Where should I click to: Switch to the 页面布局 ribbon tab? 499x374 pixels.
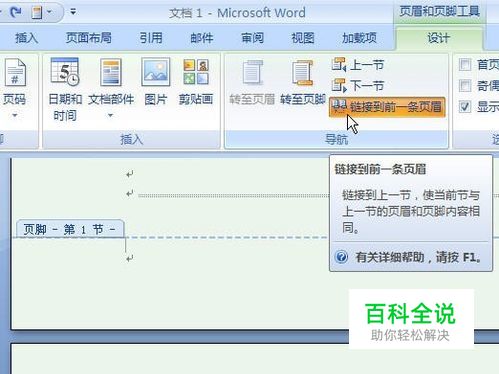(88, 38)
